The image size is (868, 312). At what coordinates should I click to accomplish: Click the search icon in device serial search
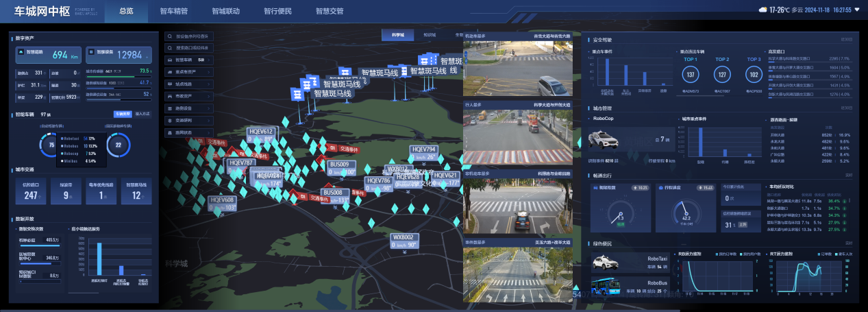click(169, 36)
